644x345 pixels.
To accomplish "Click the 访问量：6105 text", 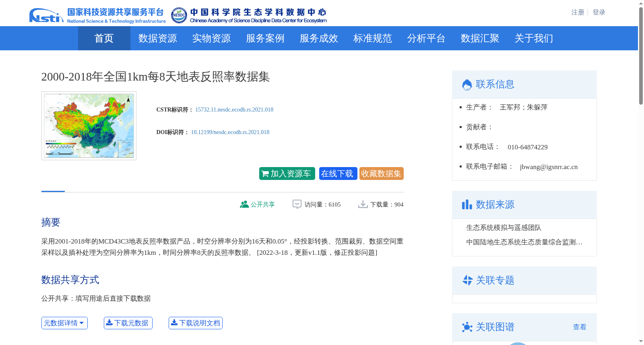I will 322,205.
